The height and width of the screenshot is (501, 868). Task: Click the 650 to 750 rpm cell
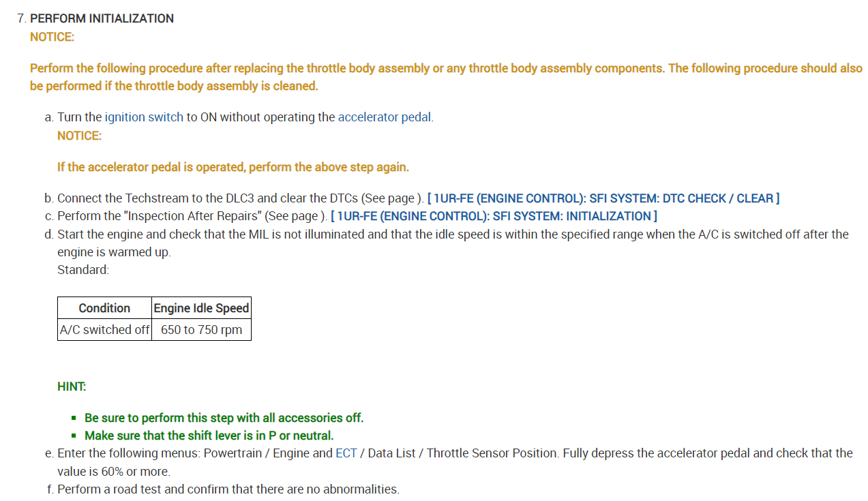(x=201, y=330)
